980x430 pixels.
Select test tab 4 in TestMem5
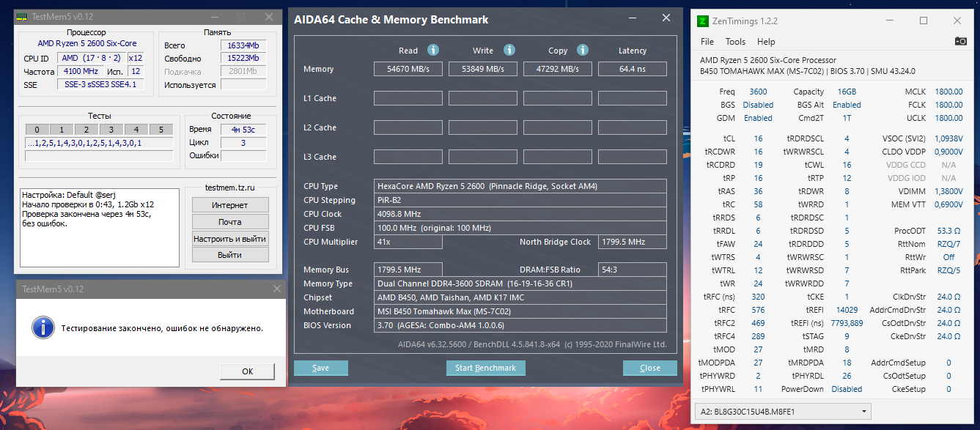pos(136,130)
